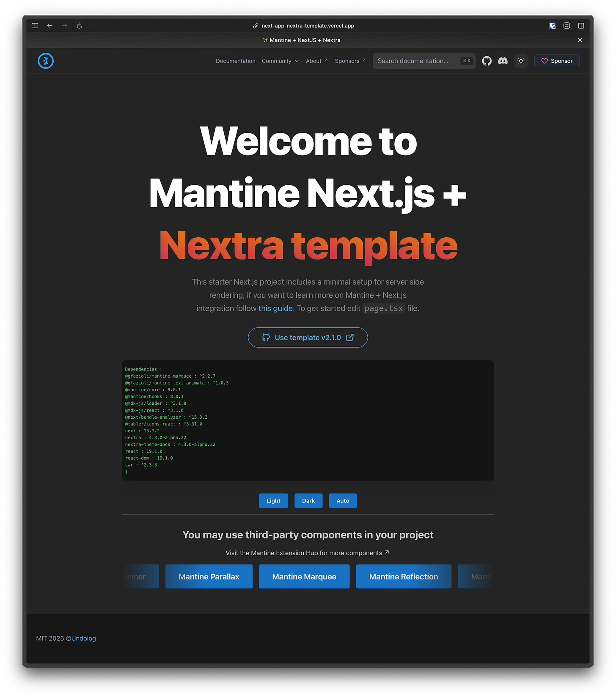Open the Undolog footer link
The width and height of the screenshot is (616, 697).
point(84,639)
